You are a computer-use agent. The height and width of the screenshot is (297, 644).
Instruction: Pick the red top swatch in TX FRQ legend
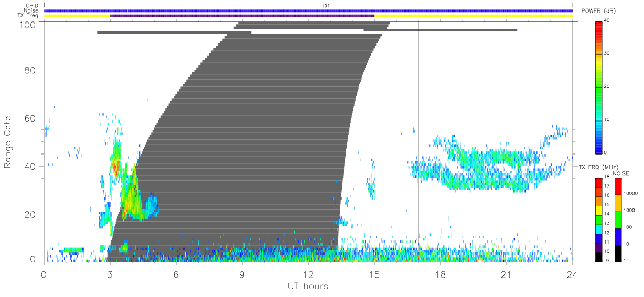coord(599,182)
